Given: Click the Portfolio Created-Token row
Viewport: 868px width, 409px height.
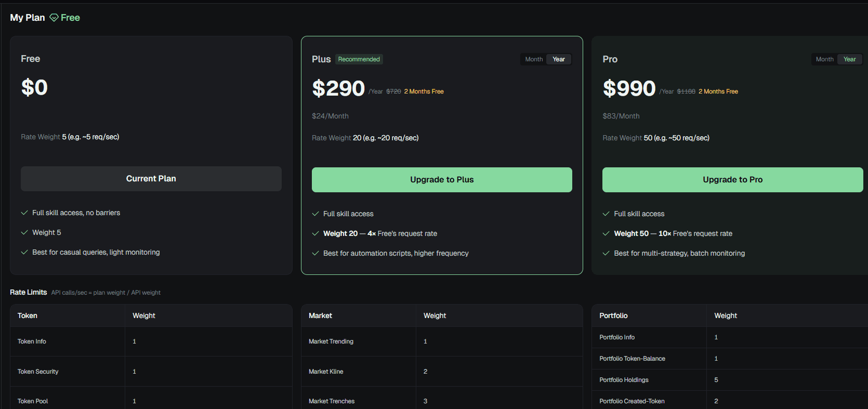Looking at the screenshot, I should click(730, 400).
